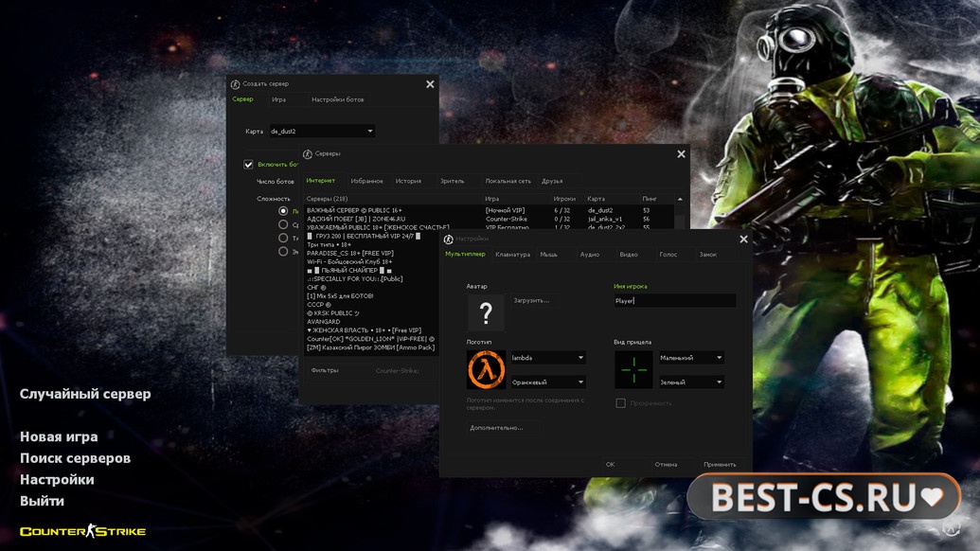Click Поиск серверов in main menu
The image size is (980, 551).
tap(75, 458)
